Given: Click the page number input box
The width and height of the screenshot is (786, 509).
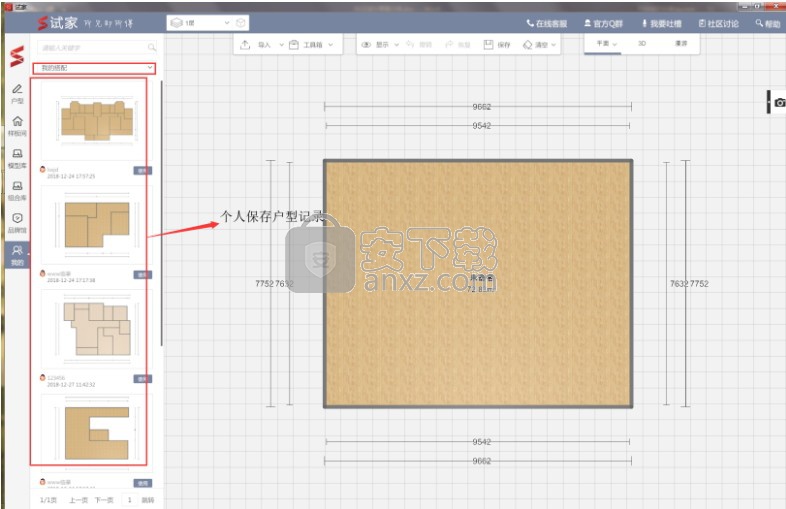Looking at the screenshot, I should [x=129, y=500].
